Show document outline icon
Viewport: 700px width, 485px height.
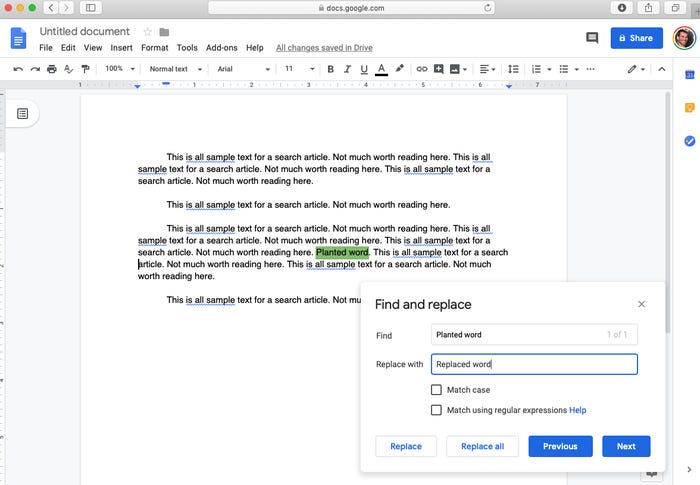pos(22,113)
